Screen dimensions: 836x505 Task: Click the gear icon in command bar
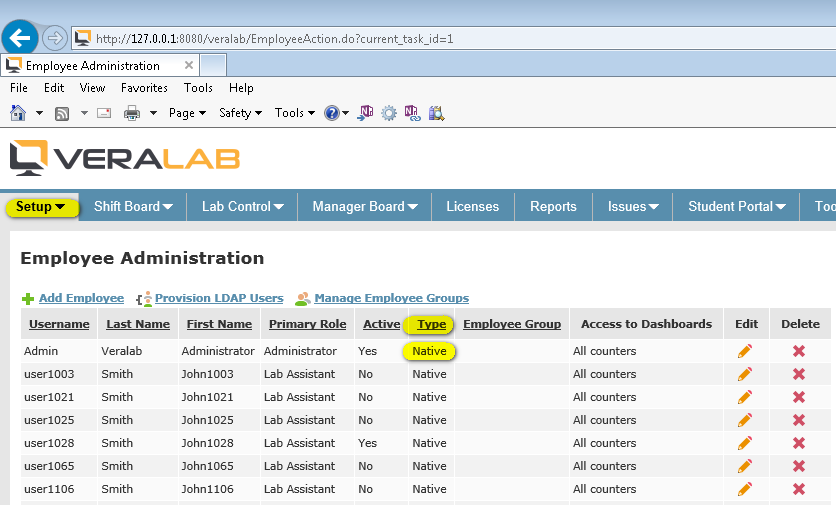[x=389, y=113]
